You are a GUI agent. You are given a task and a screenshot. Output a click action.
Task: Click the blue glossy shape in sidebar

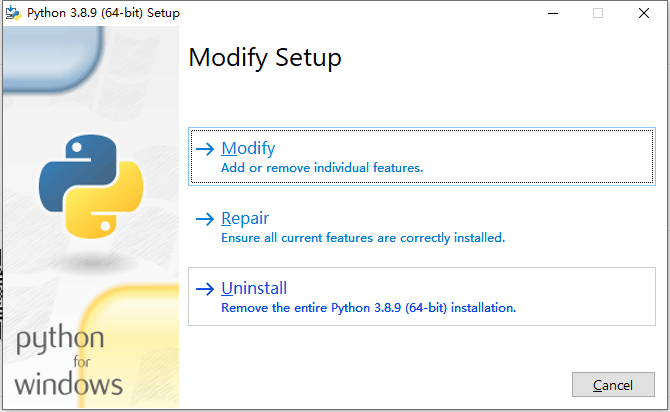[x=53, y=59]
